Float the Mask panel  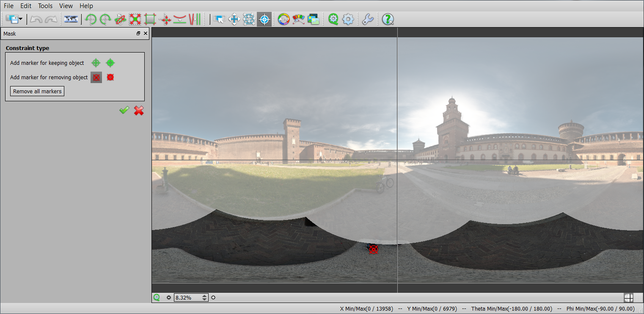(x=138, y=33)
